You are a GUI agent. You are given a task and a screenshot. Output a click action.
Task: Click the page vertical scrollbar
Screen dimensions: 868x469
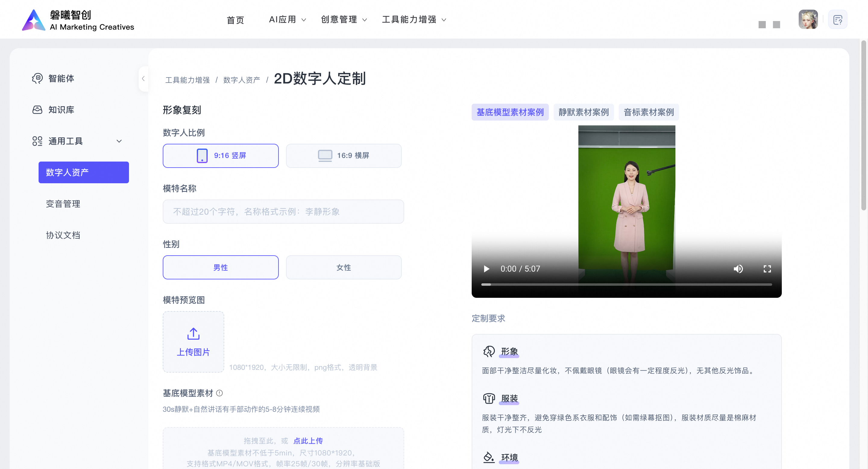(x=863, y=125)
